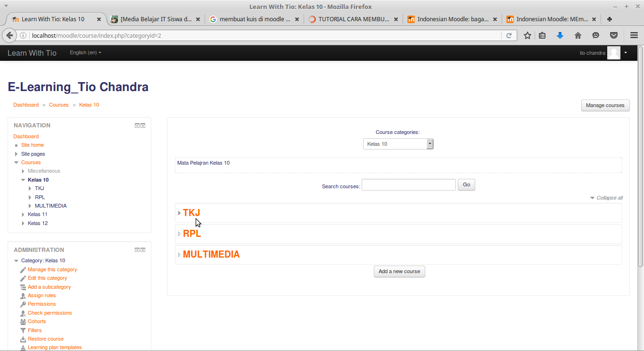
Task: Click the bookmark star in the address bar
Action: pyautogui.click(x=528, y=35)
